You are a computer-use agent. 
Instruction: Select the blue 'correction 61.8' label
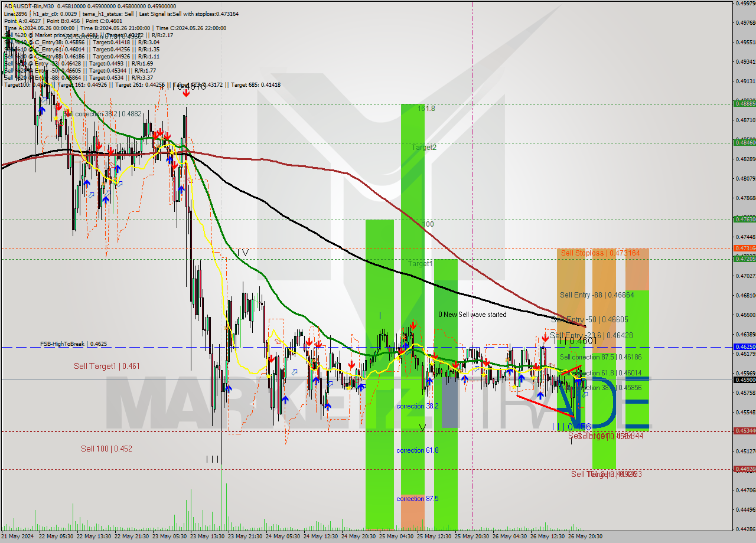418,450
